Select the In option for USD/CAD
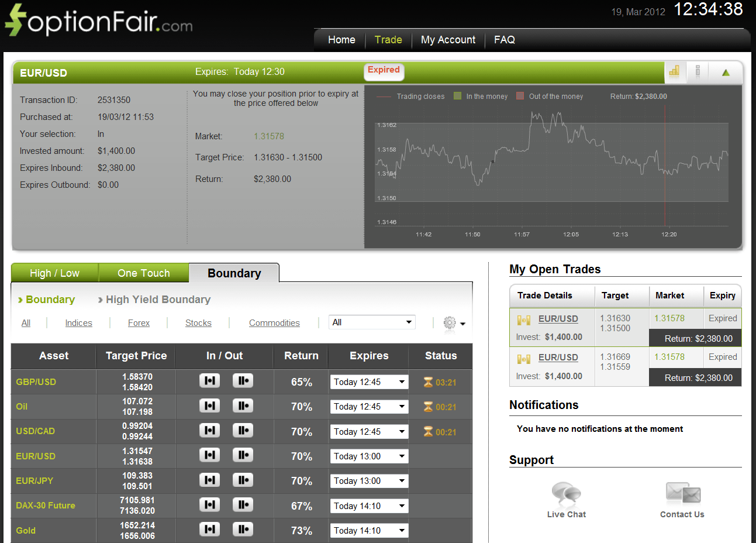This screenshot has height=543, width=756. click(x=209, y=431)
